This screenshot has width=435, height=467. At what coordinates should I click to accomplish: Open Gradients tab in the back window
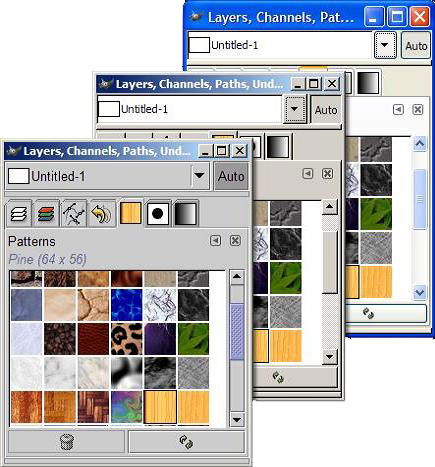tap(368, 82)
